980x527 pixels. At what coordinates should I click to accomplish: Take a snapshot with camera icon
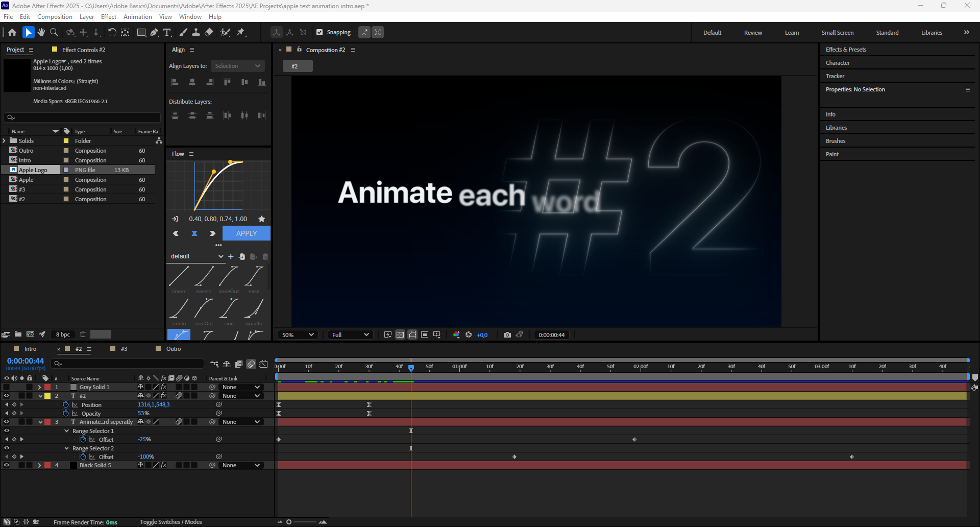point(507,335)
